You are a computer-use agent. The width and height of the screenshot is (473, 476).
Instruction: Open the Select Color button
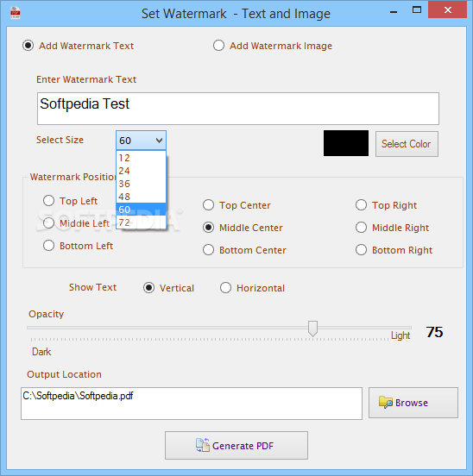click(x=407, y=144)
